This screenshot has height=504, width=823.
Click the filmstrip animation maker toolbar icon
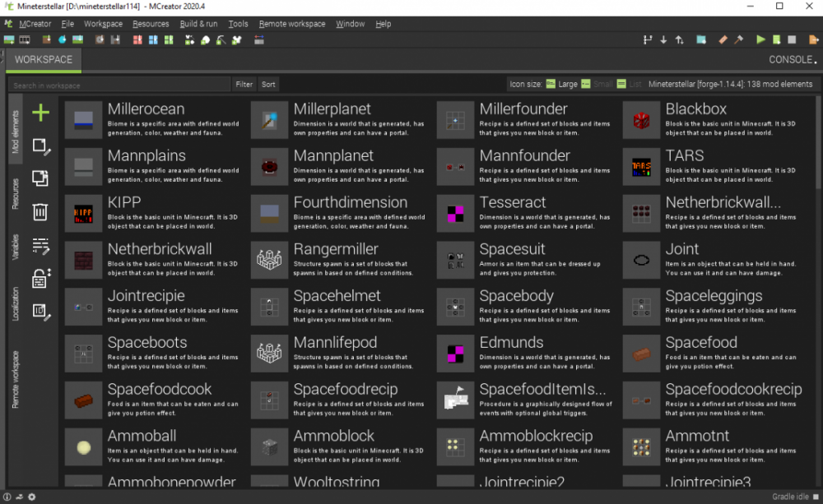25,39
